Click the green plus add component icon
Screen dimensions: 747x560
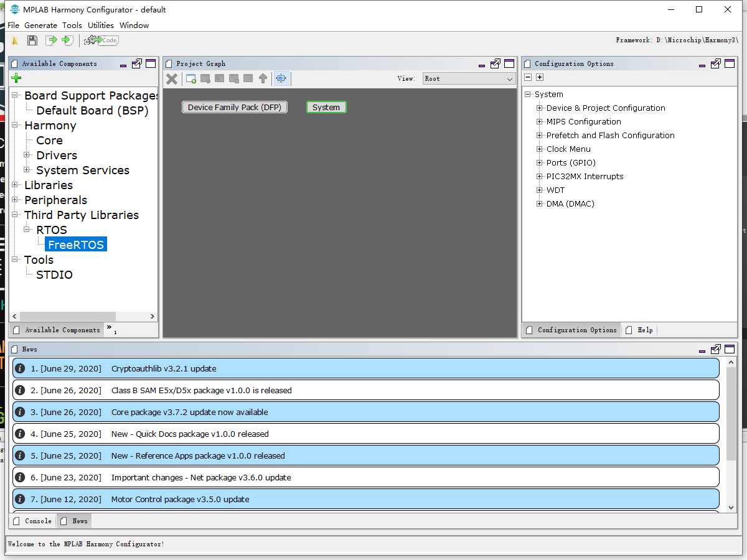[x=16, y=78]
